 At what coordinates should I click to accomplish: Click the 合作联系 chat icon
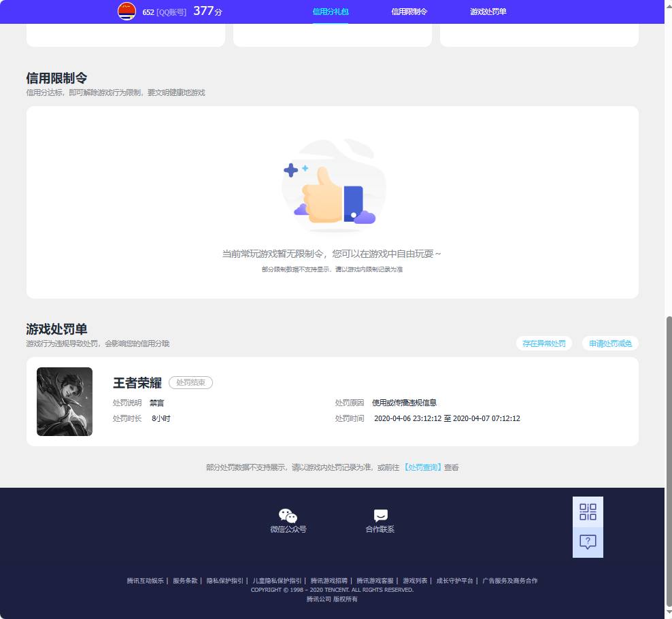[381, 515]
